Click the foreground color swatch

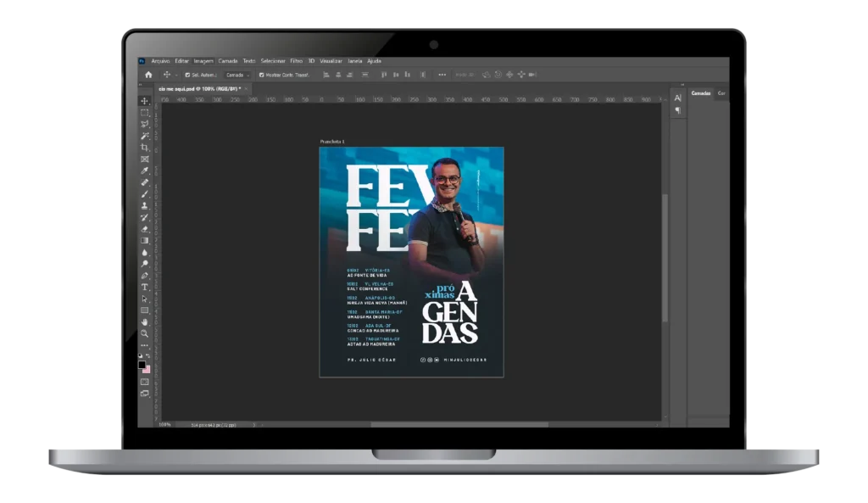pos(142,364)
